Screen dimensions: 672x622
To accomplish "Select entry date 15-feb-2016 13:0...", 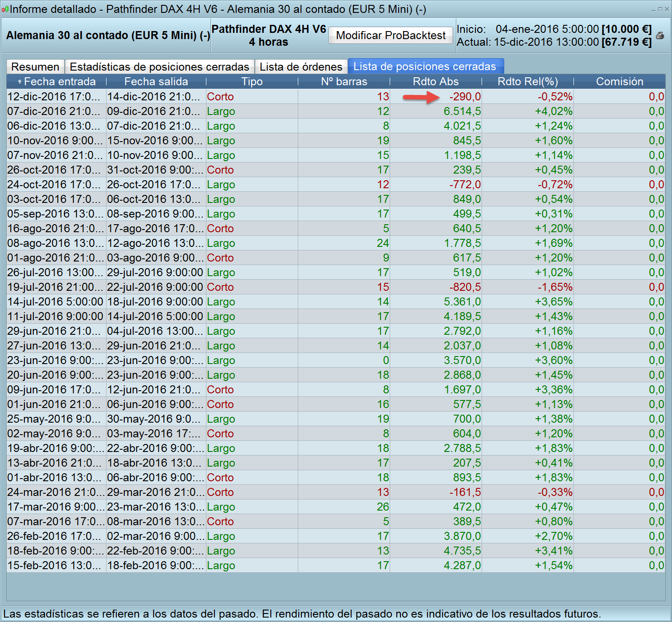I will tap(56, 566).
